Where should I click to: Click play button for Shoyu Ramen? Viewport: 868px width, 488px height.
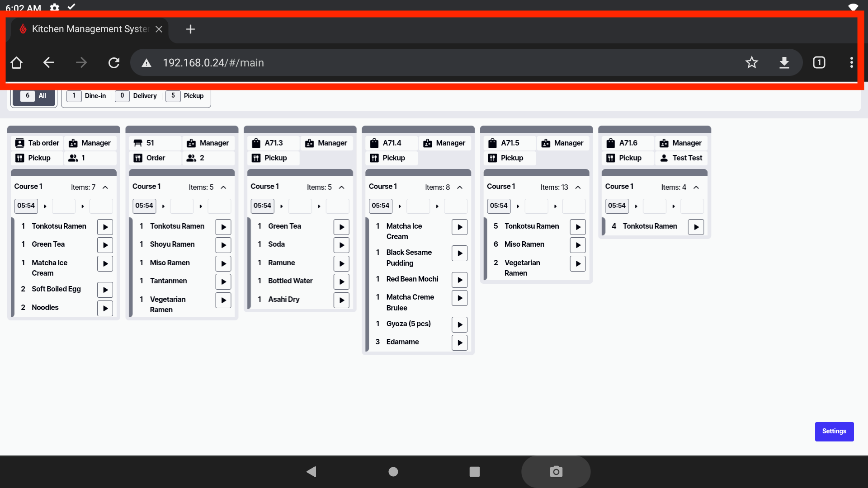tap(223, 245)
